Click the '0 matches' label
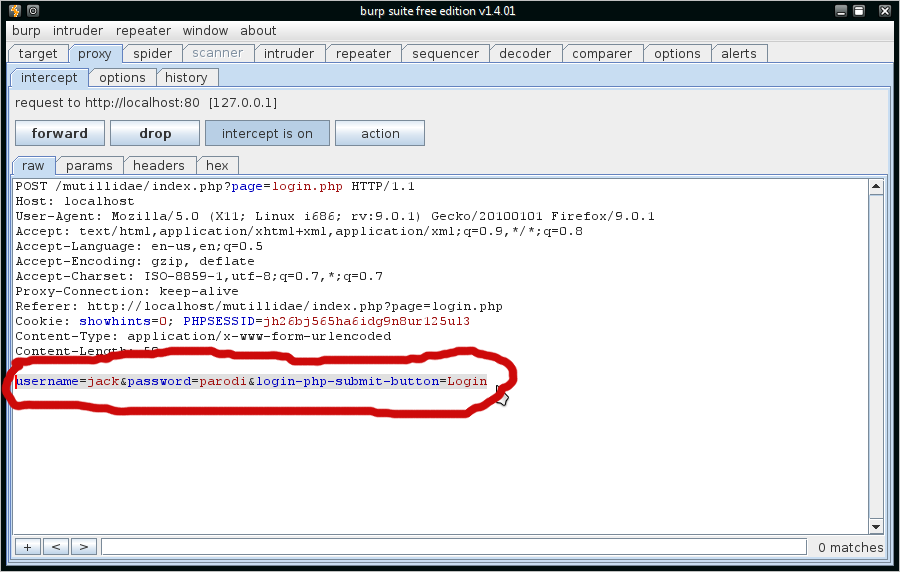900x572 pixels. tap(851, 547)
